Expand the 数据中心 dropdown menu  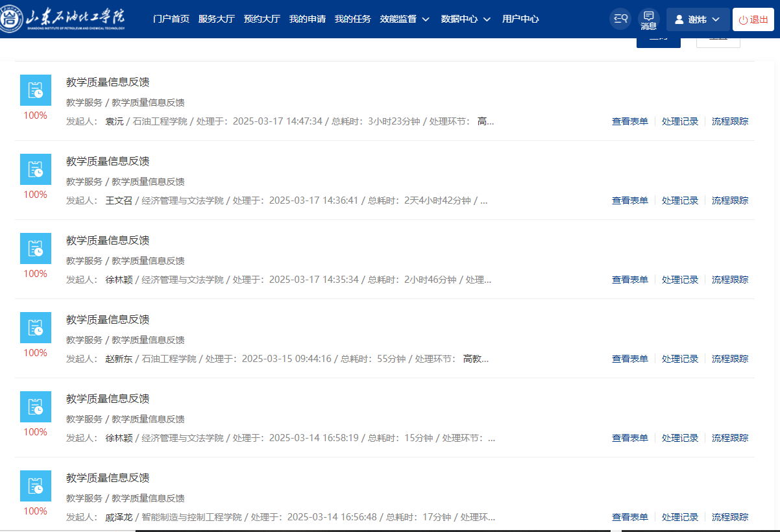tap(465, 19)
